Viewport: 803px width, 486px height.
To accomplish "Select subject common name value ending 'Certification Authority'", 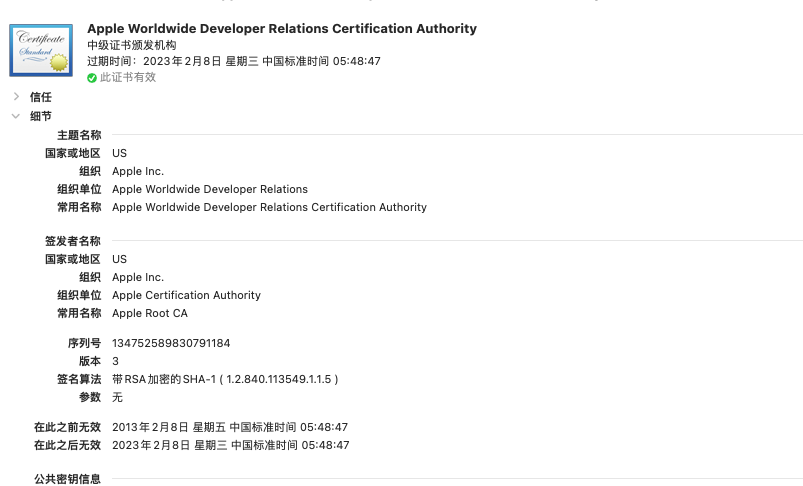I will click(269, 207).
